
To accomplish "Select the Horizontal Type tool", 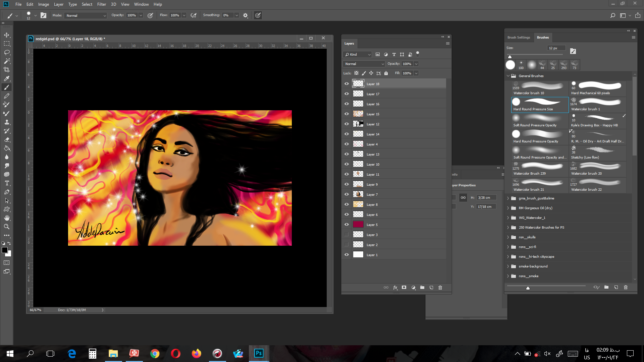I will 7,183.
